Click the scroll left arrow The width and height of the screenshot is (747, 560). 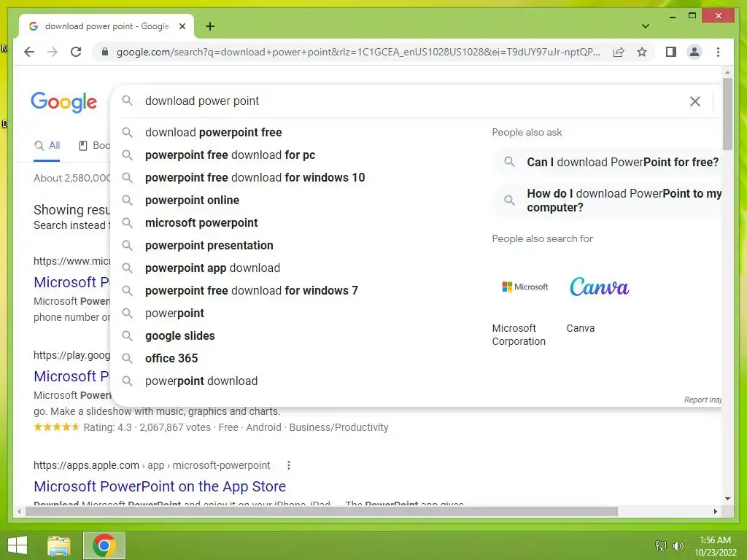19,512
